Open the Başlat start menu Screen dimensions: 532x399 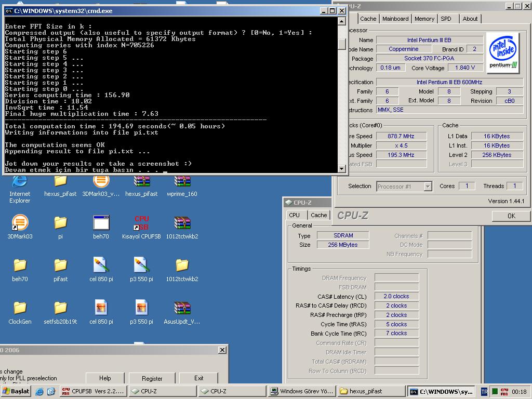[x=16, y=391]
